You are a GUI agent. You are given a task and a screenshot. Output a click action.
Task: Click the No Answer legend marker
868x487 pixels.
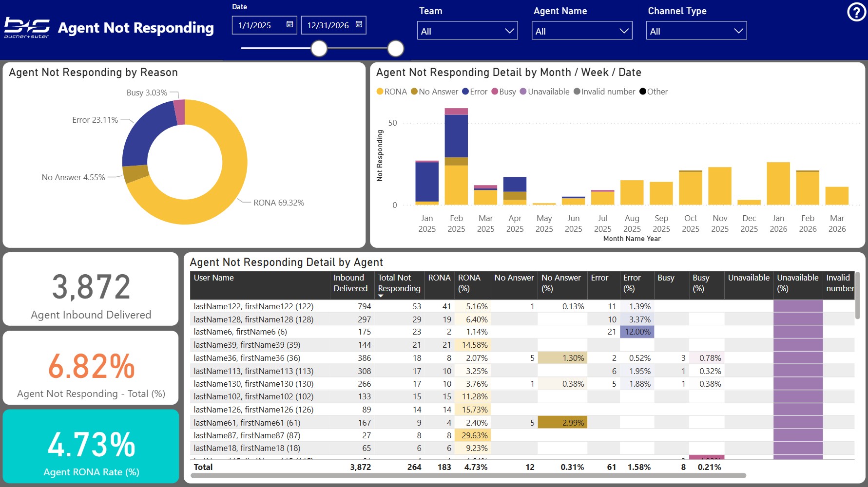point(414,92)
